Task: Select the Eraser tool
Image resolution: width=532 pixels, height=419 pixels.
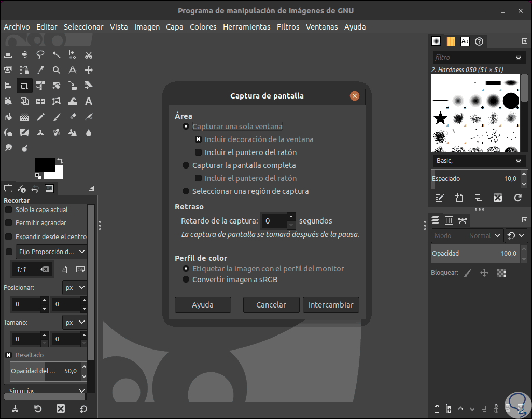Action: 73,117
